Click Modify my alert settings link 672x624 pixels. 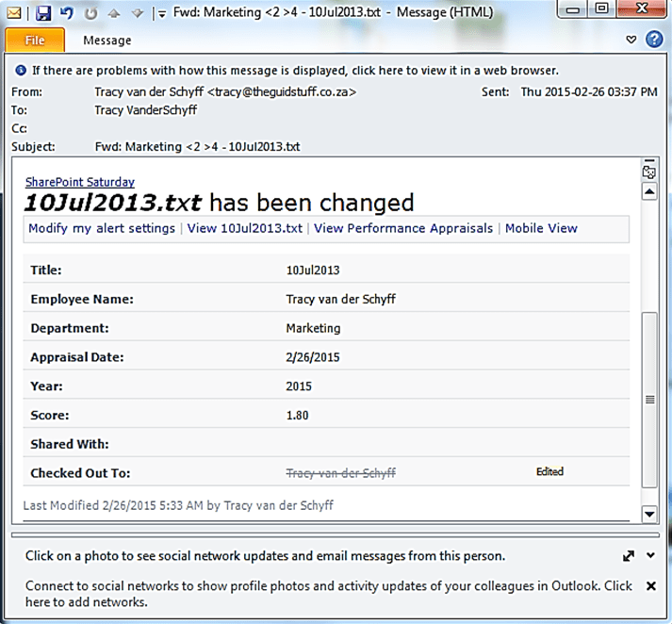102,228
